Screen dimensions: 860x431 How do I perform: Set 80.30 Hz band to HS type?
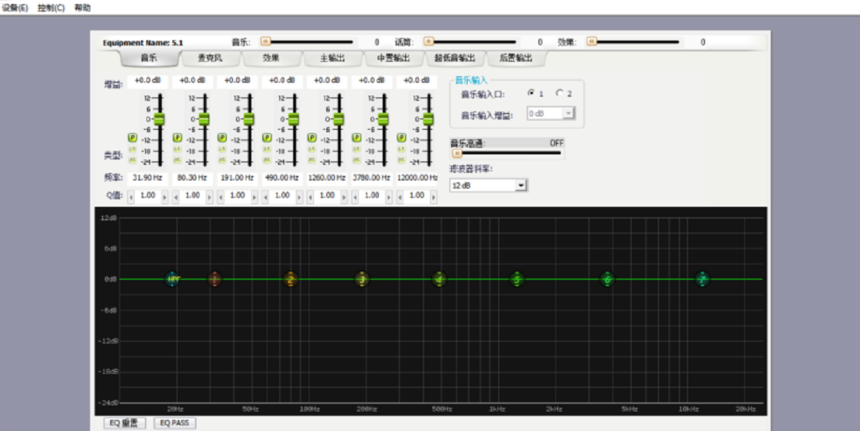(177, 160)
